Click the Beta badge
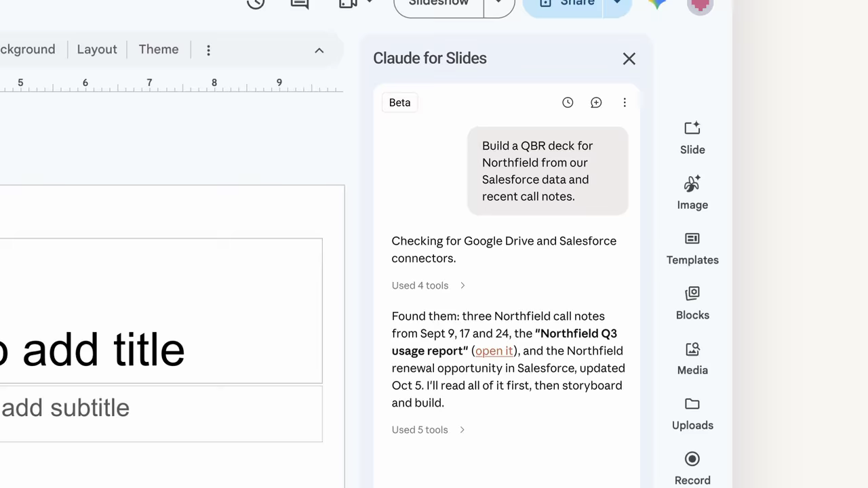This screenshot has height=488, width=868. click(x=399, y=102)
